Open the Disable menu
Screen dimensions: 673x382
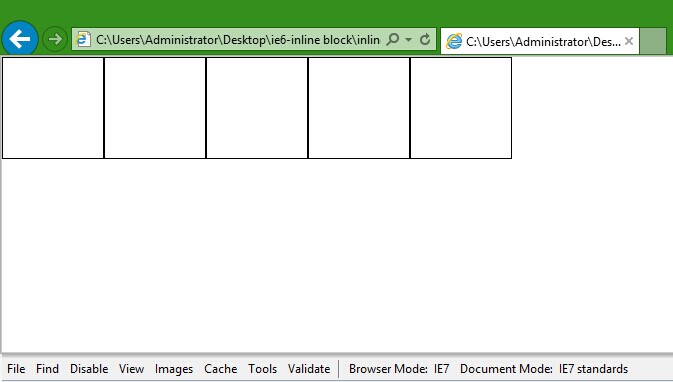tap(89, 369)
